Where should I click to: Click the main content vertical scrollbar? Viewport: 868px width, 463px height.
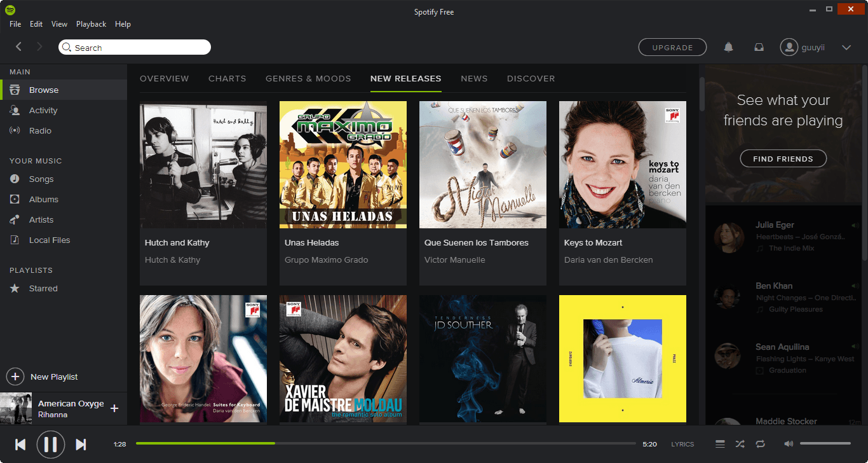(702, 94)
